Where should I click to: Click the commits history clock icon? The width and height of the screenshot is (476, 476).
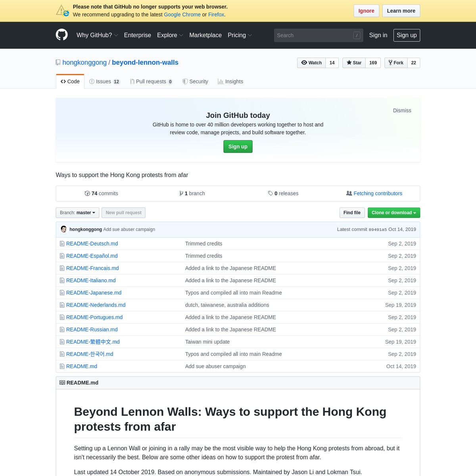tap(87, 194)
